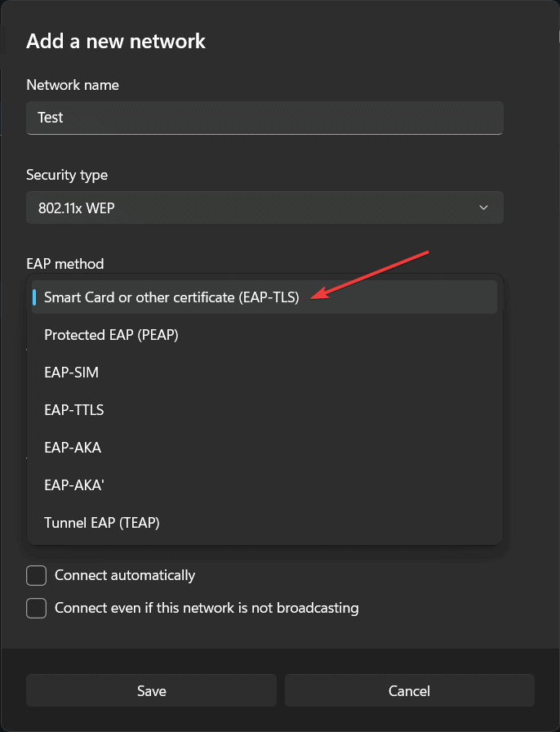Screen dimensions: 560x732
Task: Select the EAP-AKA' option with apostrophe
Action: (x=264, y=485)
